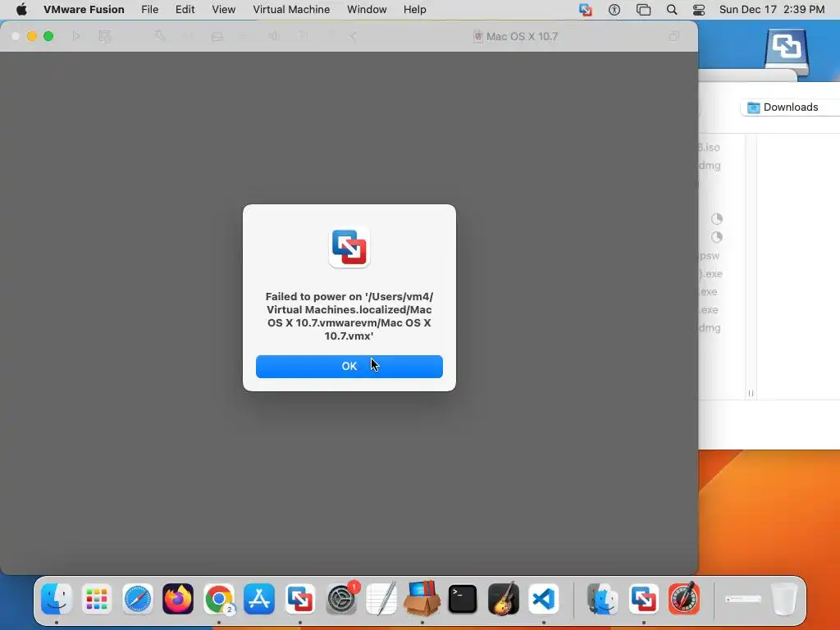Image resolution: width=840 pixels, height=630 pixels.
Task: Click the upper progress pie icon in background window
Action: [717, 218]
